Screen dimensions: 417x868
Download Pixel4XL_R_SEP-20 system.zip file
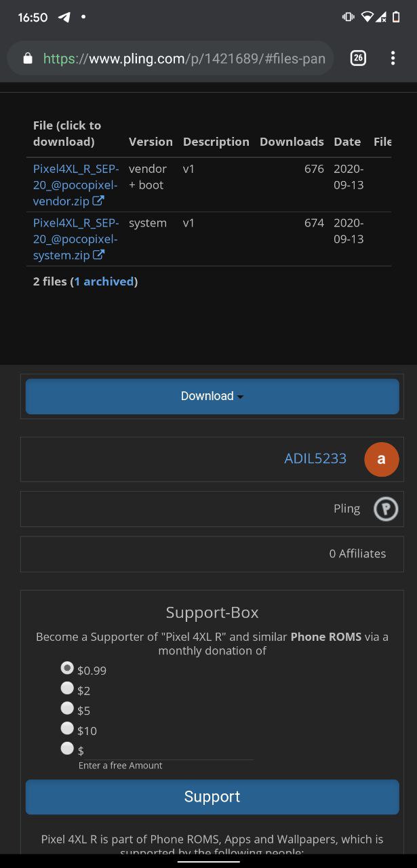[76, 239]
